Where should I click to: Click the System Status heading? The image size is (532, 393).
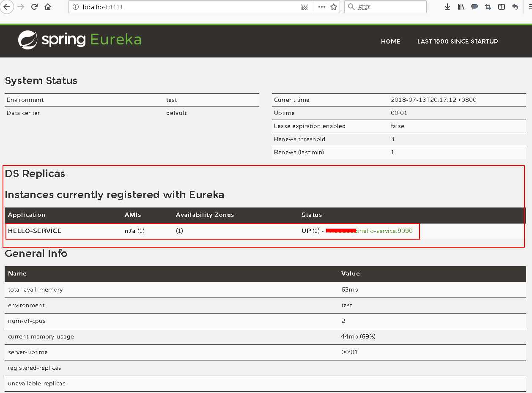coord(41,81)
